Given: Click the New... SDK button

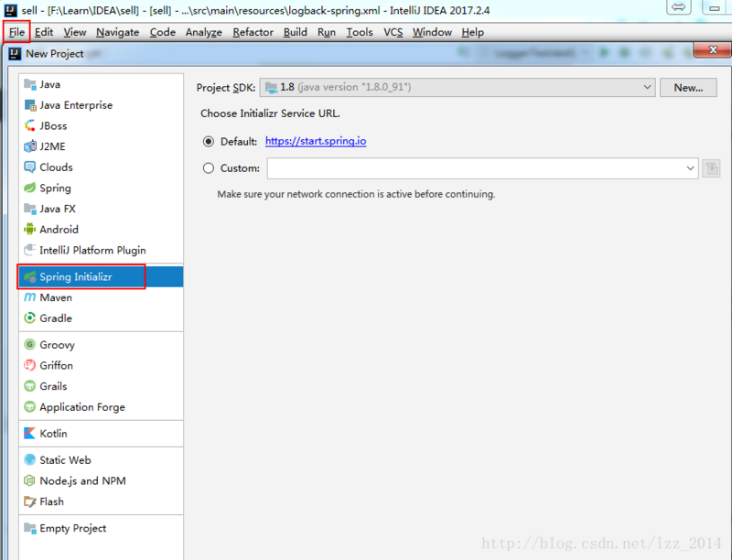Looking at the screenshot, I should pos(688,87).
